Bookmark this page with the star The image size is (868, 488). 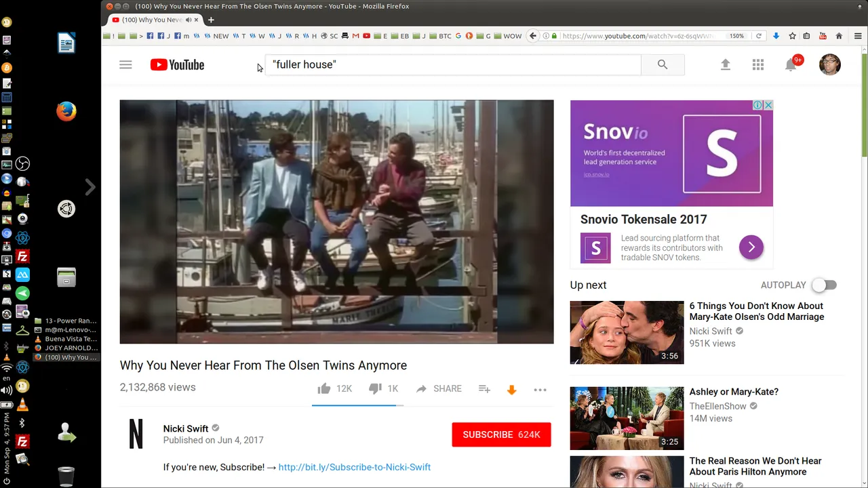click(791, 36)
